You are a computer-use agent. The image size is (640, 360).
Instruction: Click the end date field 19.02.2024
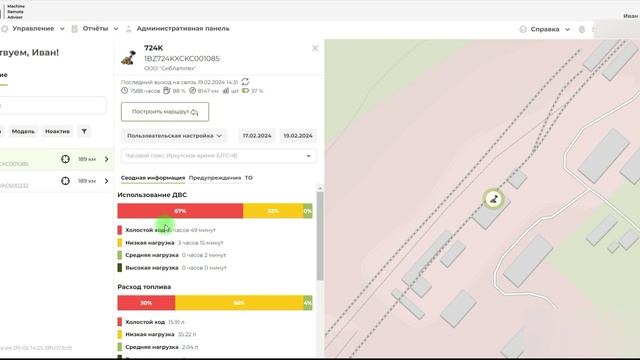[298, 136]
